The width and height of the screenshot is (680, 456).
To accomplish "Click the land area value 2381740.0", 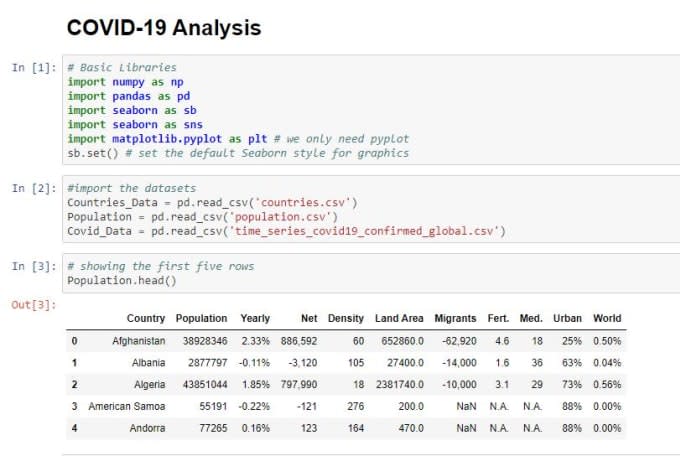I will pos(400,384).
